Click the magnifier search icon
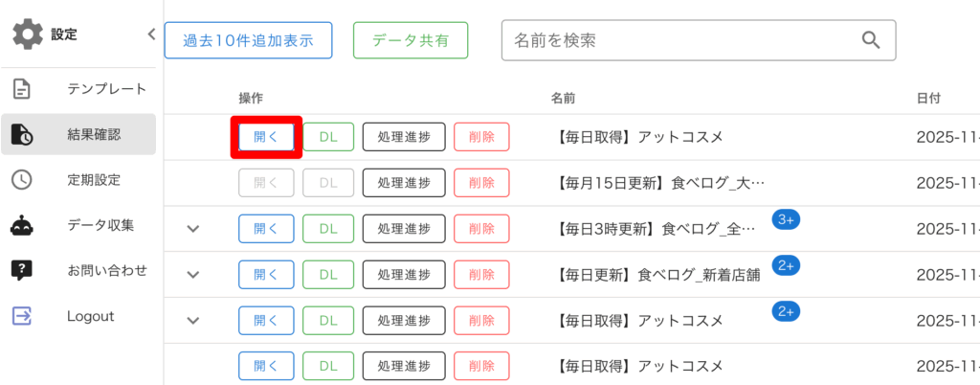The height and width of the screenshot is (385, 980). point(870,39)
